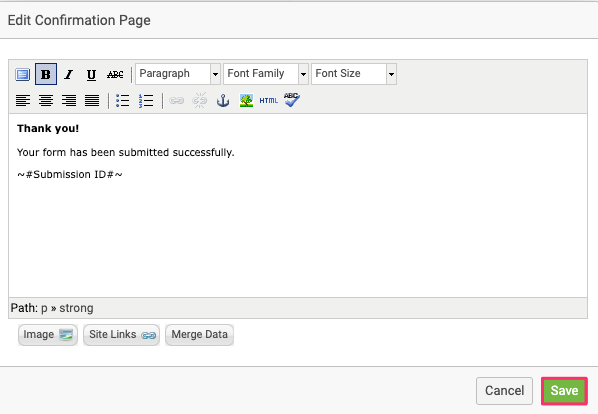This screenshot has width=598, height=414.
Task: Open the Paragraph format dropdown
Action: (x=178, y=74)
